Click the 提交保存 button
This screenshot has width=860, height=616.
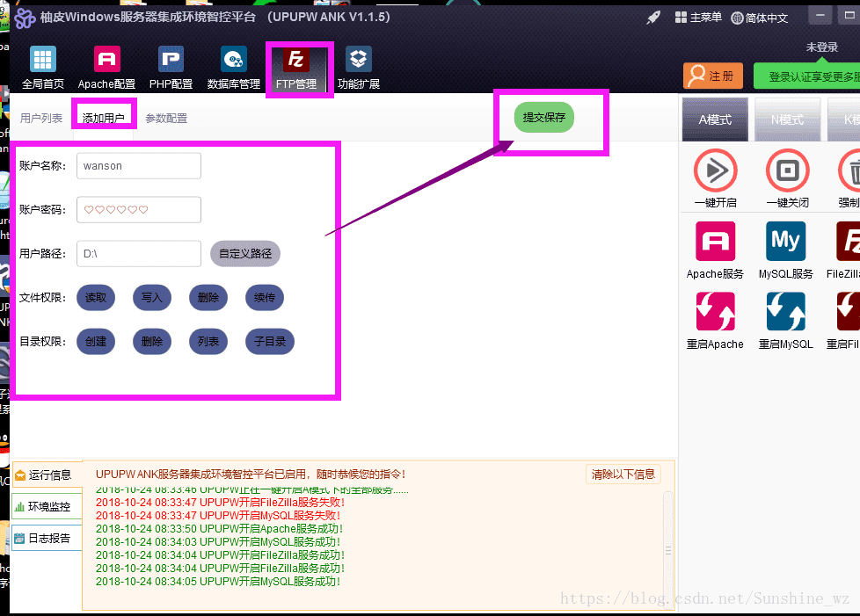tap(544, 117)
